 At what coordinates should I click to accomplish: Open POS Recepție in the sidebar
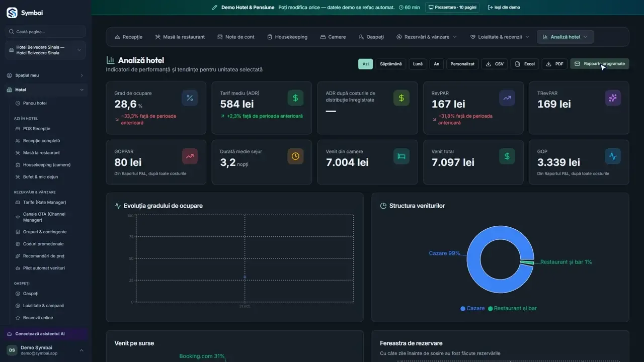[37, 129]
